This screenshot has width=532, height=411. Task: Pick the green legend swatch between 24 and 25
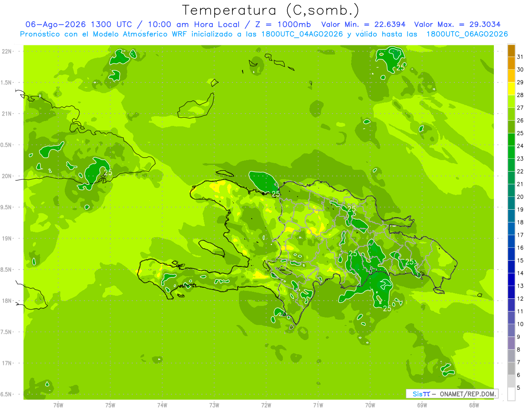click(x=511, y=140)
